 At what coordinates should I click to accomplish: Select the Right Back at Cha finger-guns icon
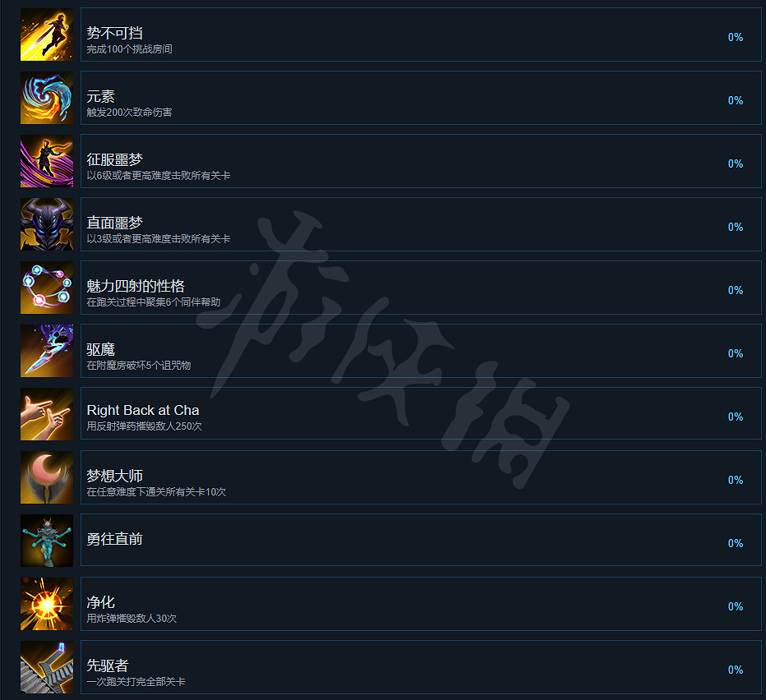click(x=46, y=414)
